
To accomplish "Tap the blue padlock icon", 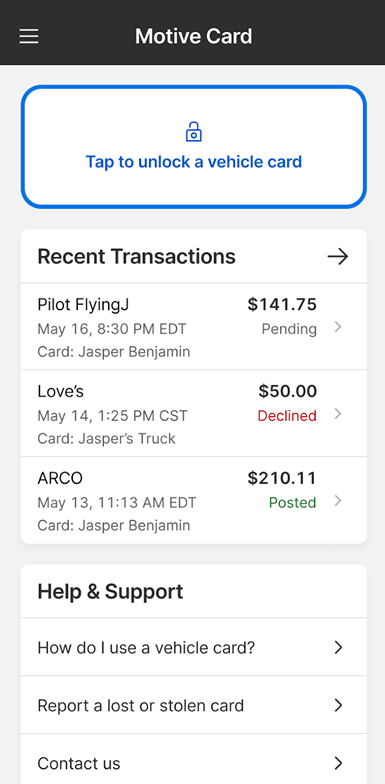I will pyautogui.click(x=194, y=132).
